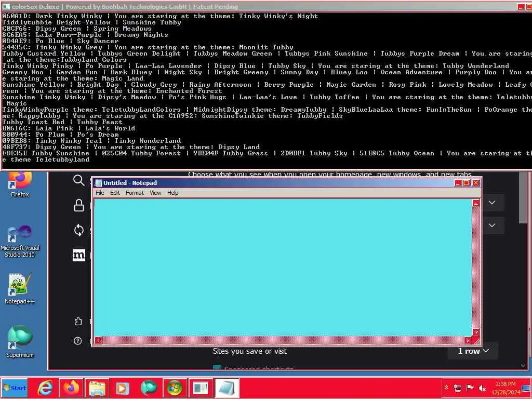Open the View menu in Notepad
The image size is (532, 399).
point(155,193)
